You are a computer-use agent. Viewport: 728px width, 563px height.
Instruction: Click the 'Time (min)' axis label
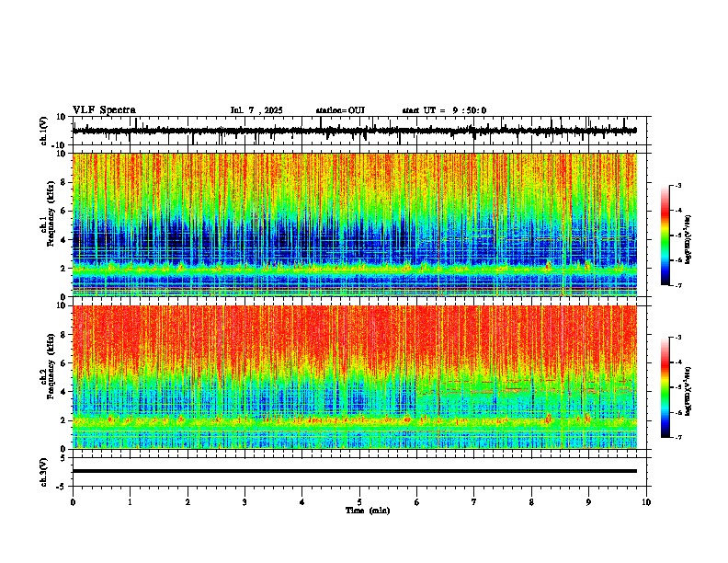(368, 511)
